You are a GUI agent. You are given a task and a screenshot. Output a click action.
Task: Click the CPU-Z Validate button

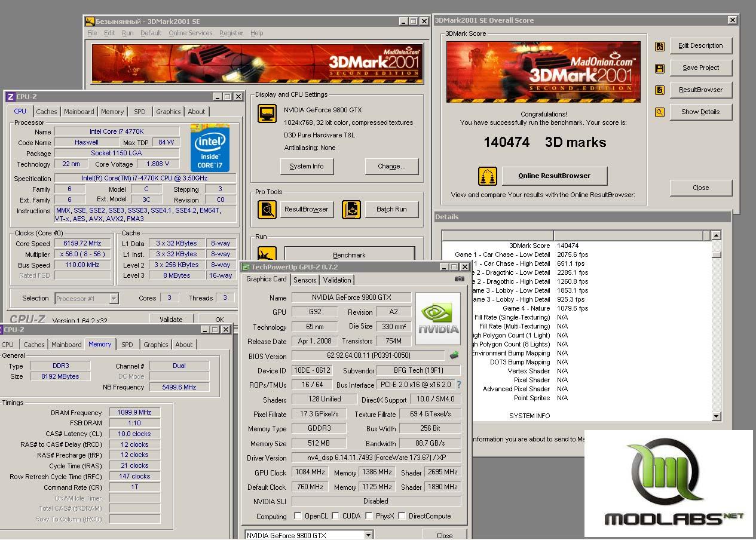click(x=171, y=320)
